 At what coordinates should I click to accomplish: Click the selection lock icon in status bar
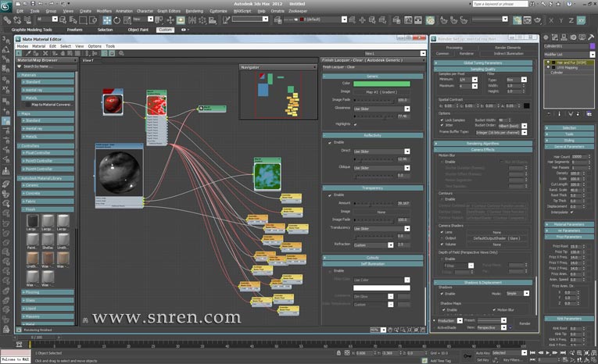(338, 353)
